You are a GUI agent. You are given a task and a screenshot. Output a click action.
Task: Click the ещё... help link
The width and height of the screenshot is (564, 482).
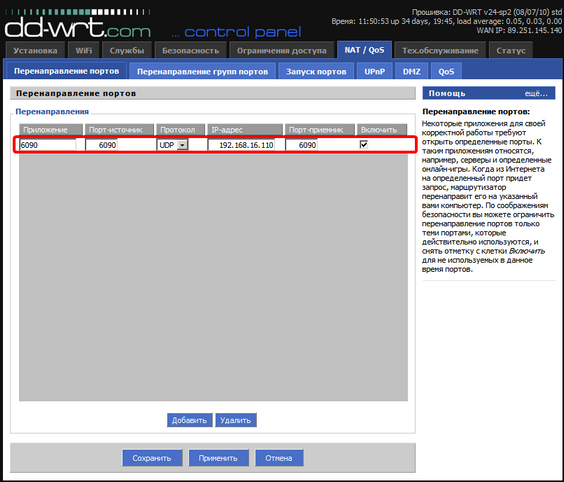536,94
